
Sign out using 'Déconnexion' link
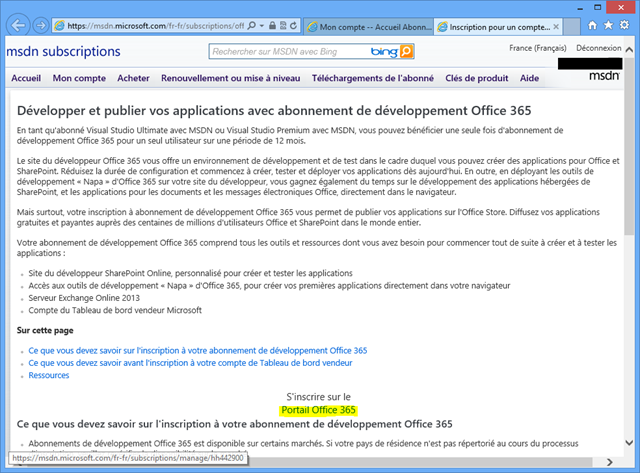598,48
